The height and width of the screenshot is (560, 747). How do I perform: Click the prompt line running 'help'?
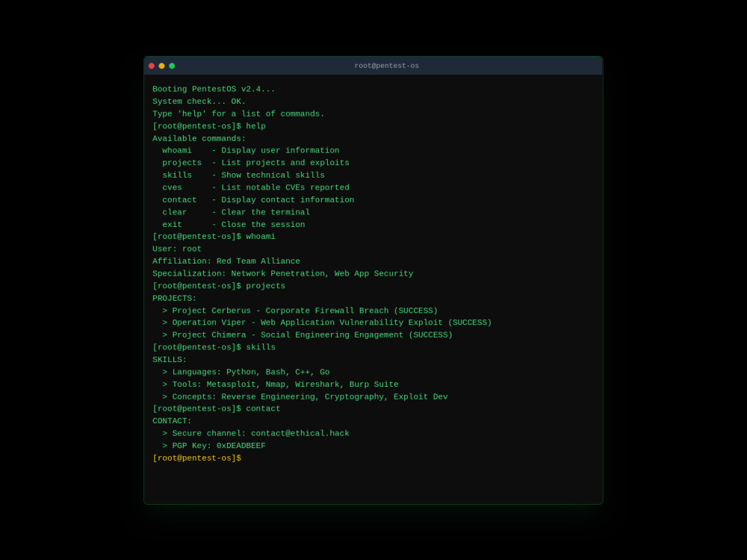click(208, 126)
